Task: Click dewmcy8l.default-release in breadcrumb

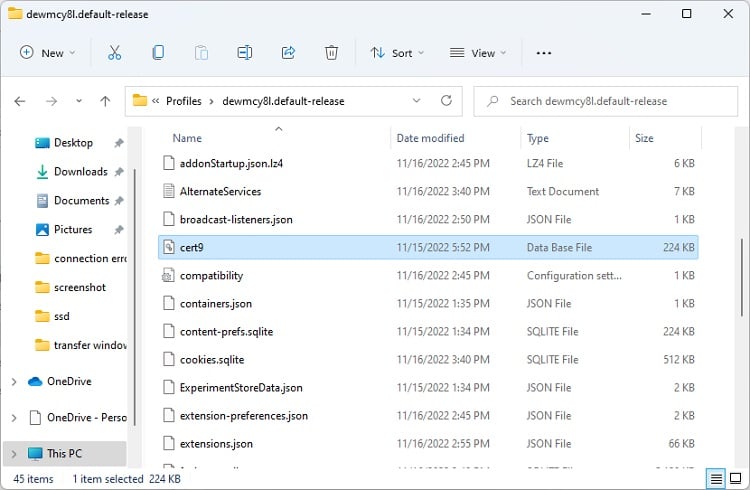Action: [283, 101]
